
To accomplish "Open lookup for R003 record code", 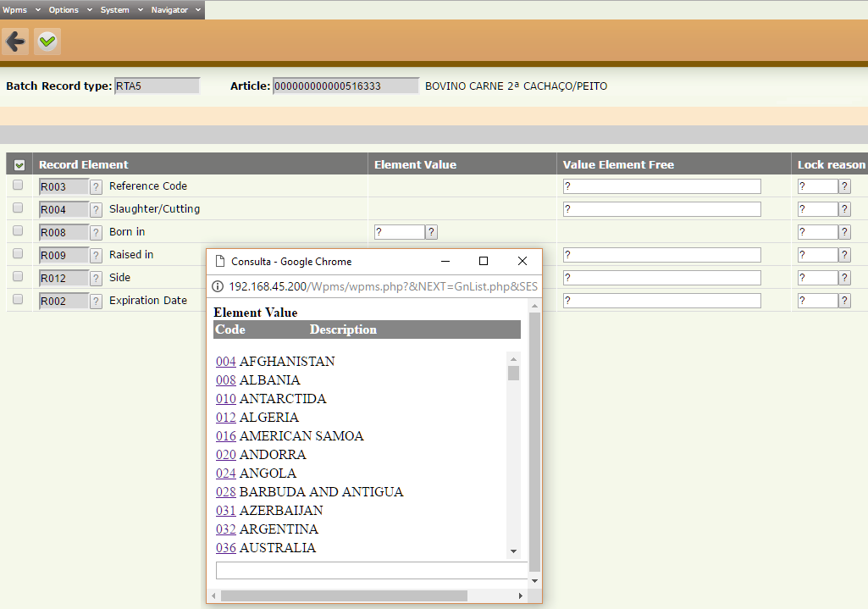I will point(96,186).
